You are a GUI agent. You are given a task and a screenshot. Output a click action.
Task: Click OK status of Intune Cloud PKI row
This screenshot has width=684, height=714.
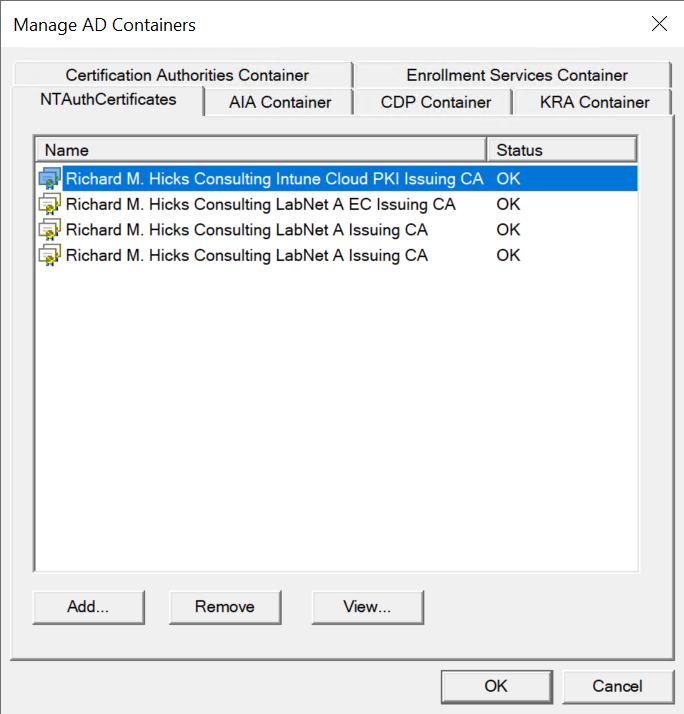(x=508, y=178)
